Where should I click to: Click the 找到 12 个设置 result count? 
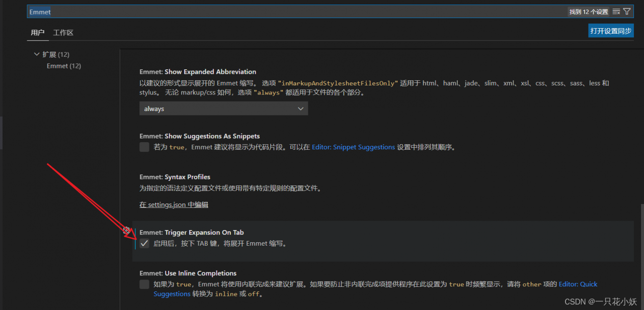pos(589,12)
